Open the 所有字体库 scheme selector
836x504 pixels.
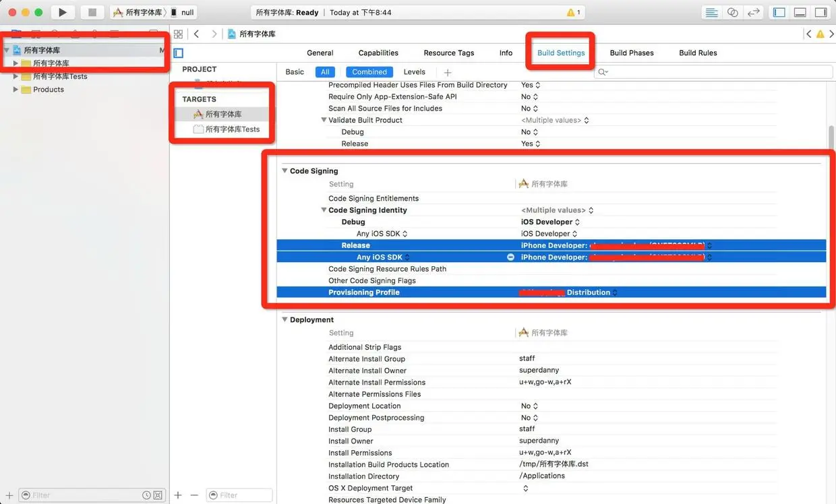pyautogui.click(x=138, y=12)
